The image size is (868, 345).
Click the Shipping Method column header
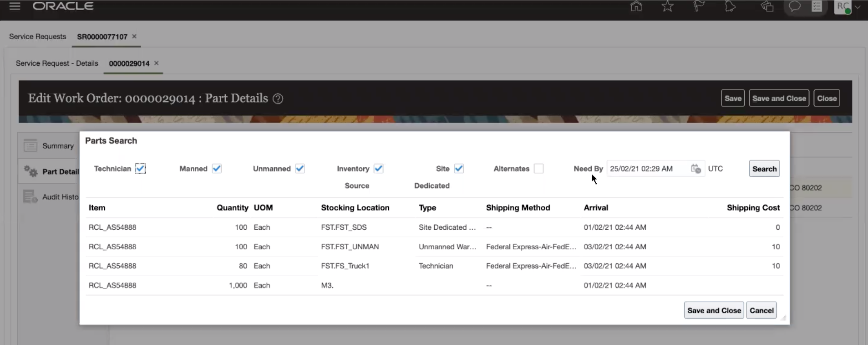(x=518, y=208)
